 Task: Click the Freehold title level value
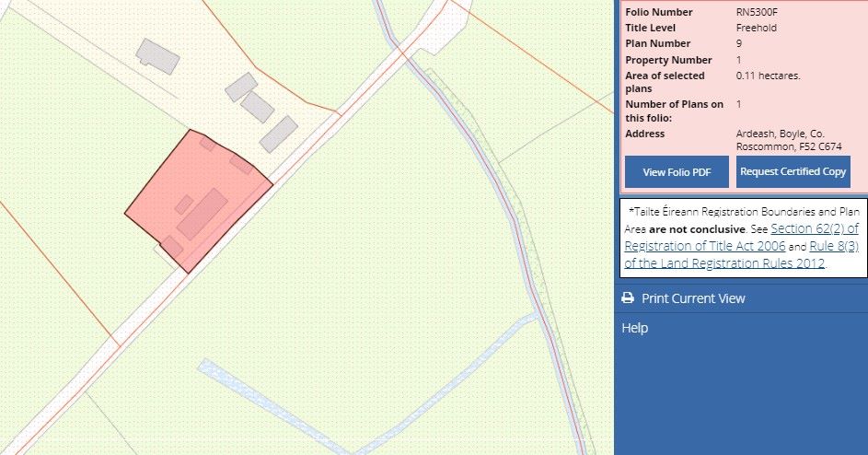coord(758,28)
